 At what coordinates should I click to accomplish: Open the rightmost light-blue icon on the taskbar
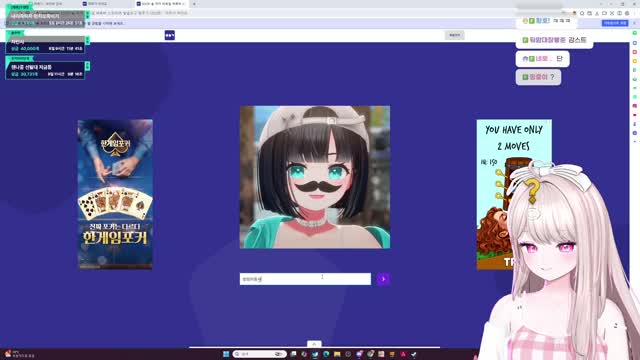[x=413, y=354]
